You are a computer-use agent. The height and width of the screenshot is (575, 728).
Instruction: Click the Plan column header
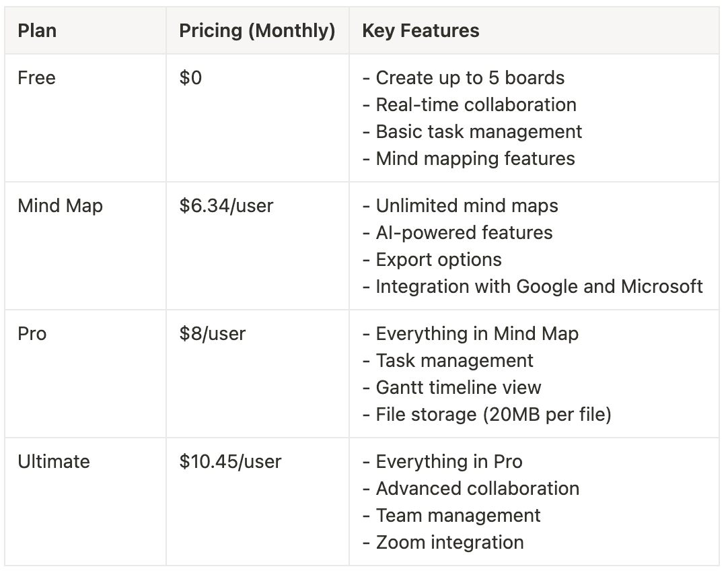(85, 31)
